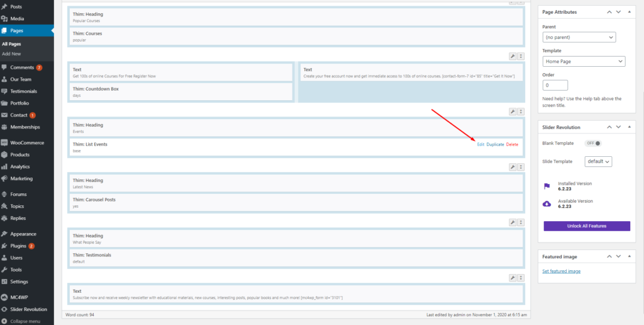
Task: Open row settings wrench above What People Say
Action: point(513,222)
